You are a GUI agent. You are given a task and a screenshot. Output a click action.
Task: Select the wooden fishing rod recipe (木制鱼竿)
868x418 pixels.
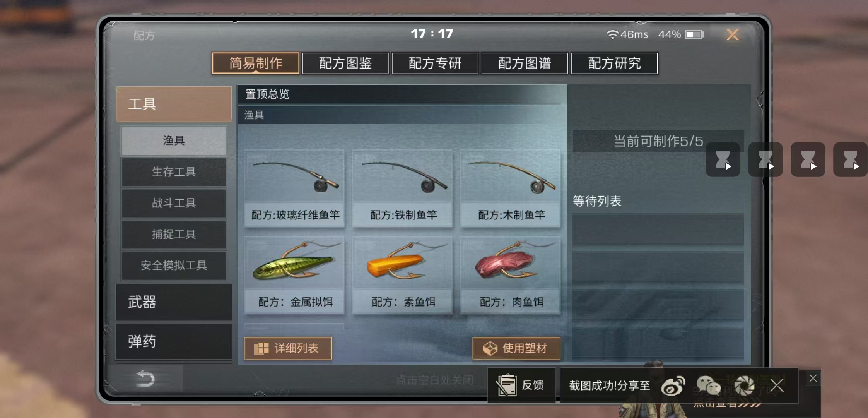511,188
